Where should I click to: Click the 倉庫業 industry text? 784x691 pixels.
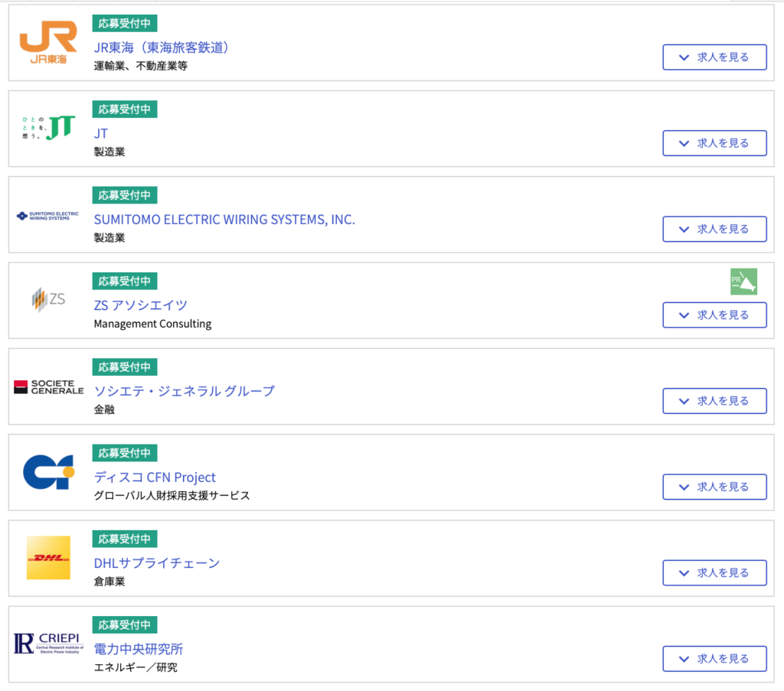click(109, 582)
